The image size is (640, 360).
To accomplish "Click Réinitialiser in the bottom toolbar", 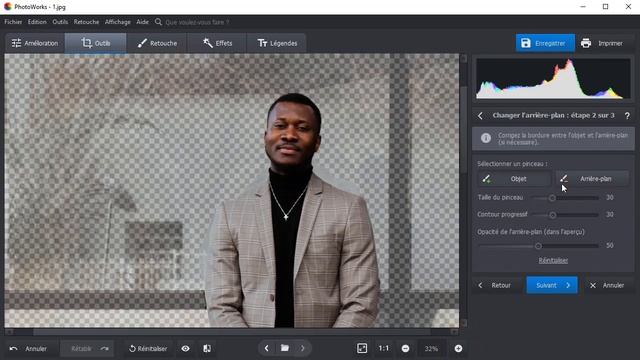I will [x=148, y=349].
